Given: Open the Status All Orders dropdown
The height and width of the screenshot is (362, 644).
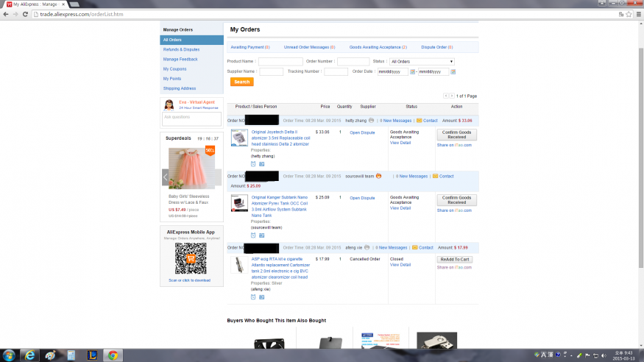Looking at the screenshot, I should click(x=422, y=62).
